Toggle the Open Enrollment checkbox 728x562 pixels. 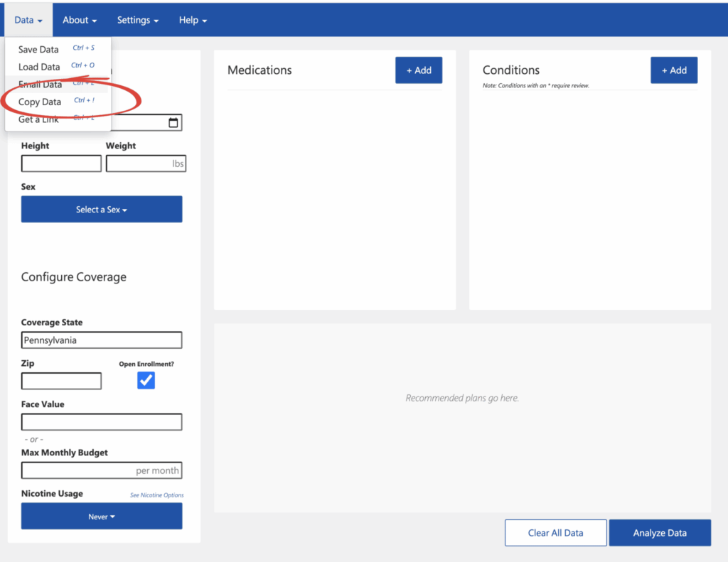click(146, 381)
